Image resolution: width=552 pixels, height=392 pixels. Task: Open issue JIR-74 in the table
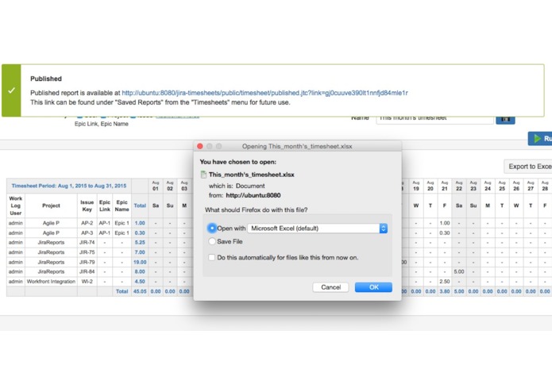click(87, 242)
